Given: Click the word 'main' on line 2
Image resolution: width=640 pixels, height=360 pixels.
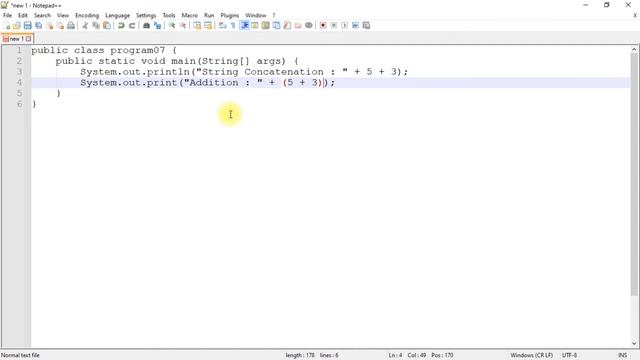Looking at the screenshot, I should 183,61.
